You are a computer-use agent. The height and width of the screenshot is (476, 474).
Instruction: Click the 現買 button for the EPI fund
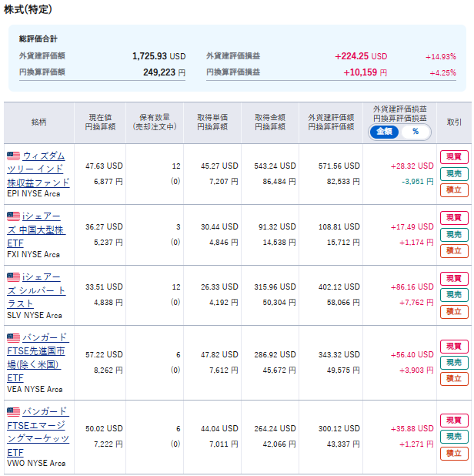click(454, 157)
